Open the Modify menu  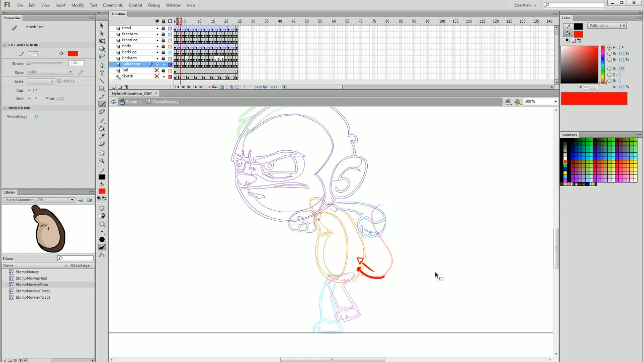pyautogui.click(x=77, y=5)
